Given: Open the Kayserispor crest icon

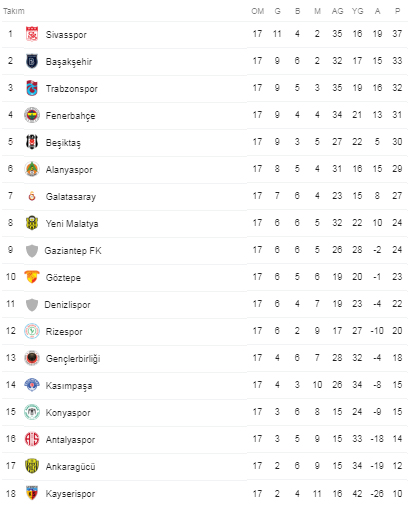Looking at the screenshot, I should click(32, 493).
